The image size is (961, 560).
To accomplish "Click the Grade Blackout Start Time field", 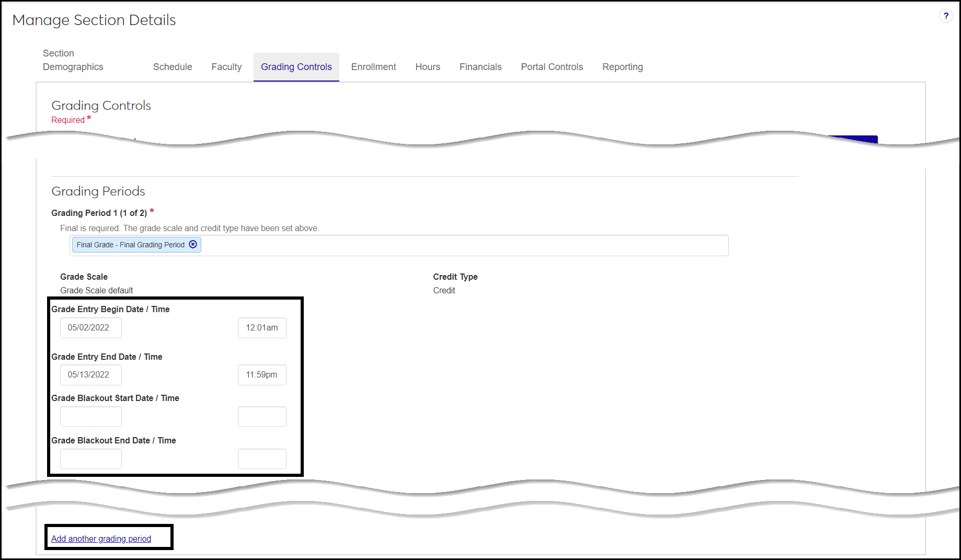I will (x=262, y=417).
